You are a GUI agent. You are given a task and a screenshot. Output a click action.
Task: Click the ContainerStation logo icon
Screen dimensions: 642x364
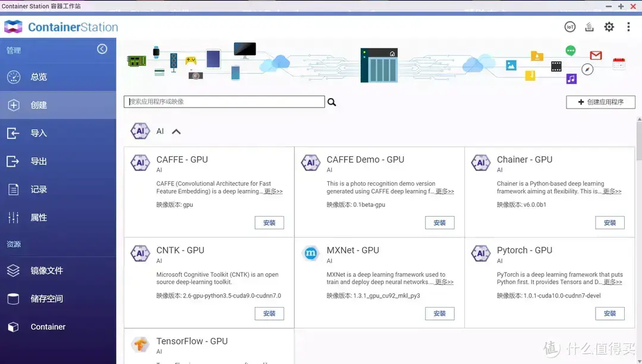coord(13,27)
